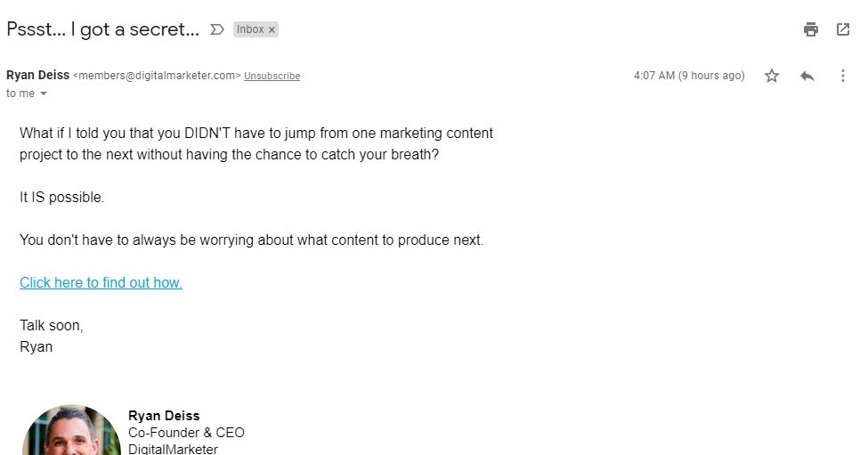The width and height of the screenshot is (868, 455).
Task: Reply to the email with the arrow icon
Action: click(x=807, y=76)
